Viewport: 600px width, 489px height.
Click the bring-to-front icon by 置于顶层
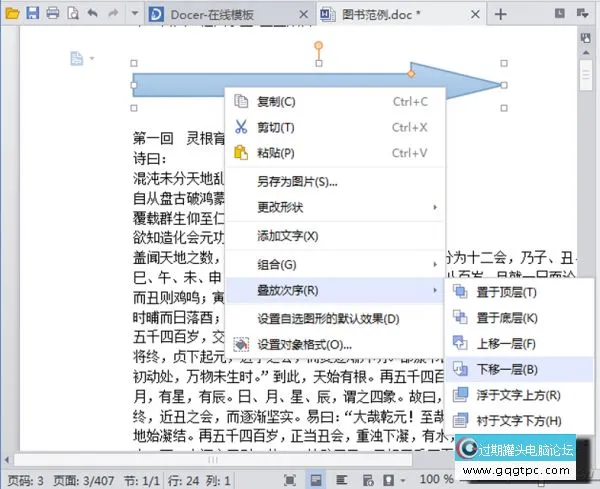(x=460, y=292)
